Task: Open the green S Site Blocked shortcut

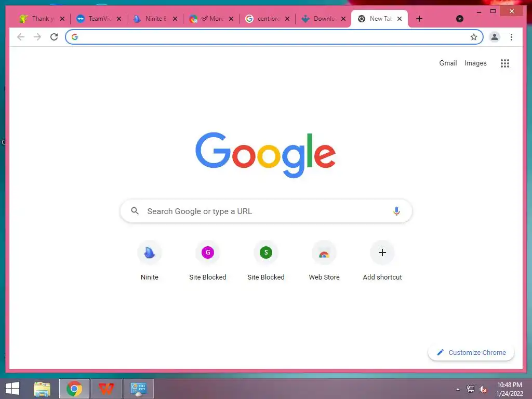Action: pos(266,261)
